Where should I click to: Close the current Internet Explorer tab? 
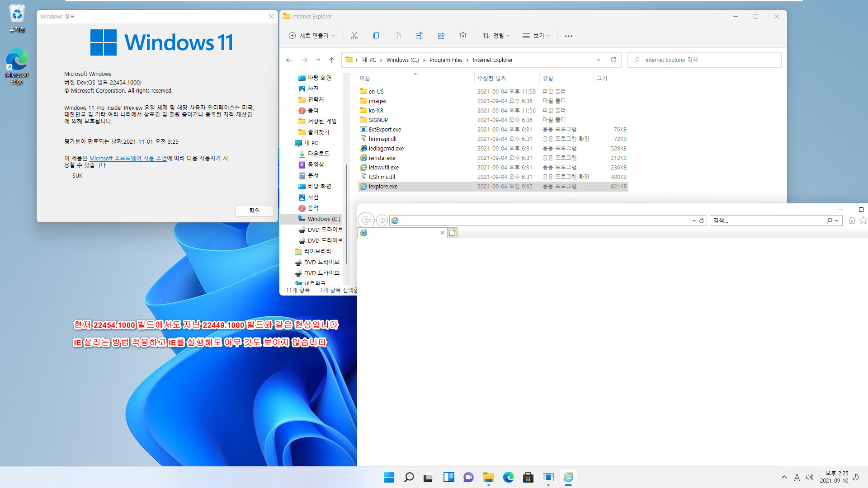point(442,233)
